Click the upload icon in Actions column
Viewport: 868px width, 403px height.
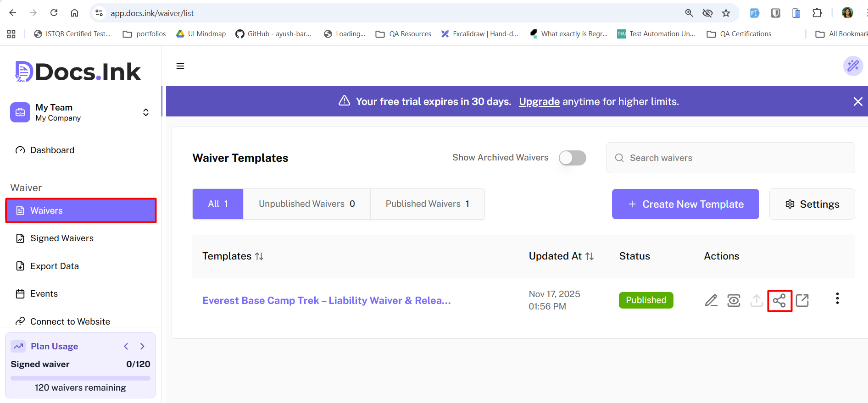(757, 301)
